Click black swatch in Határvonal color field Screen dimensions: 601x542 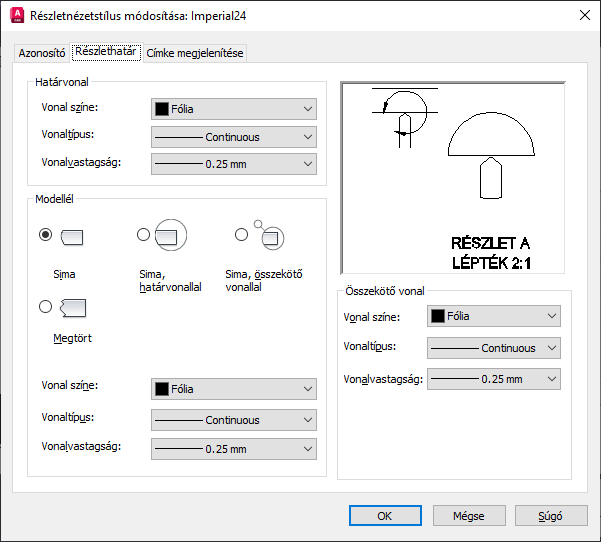click(162, 109)
